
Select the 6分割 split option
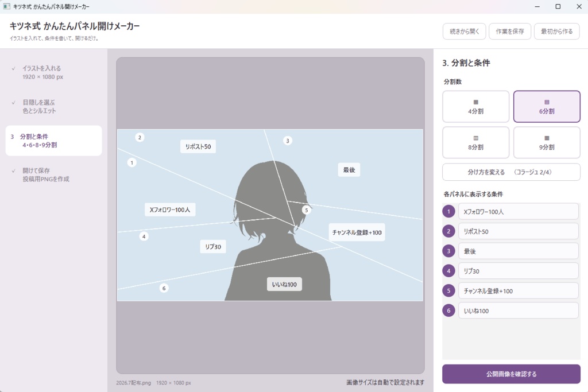(x=547, y=106)
